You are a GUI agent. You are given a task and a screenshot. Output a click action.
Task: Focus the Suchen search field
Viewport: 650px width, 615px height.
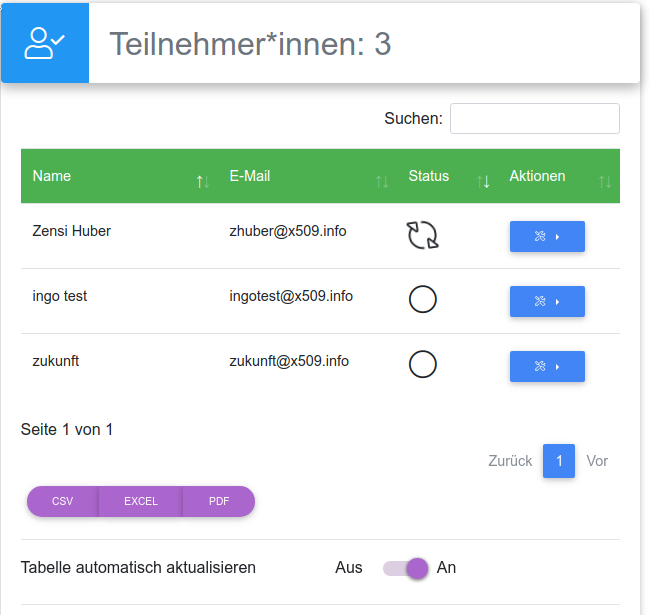point(534,118)
